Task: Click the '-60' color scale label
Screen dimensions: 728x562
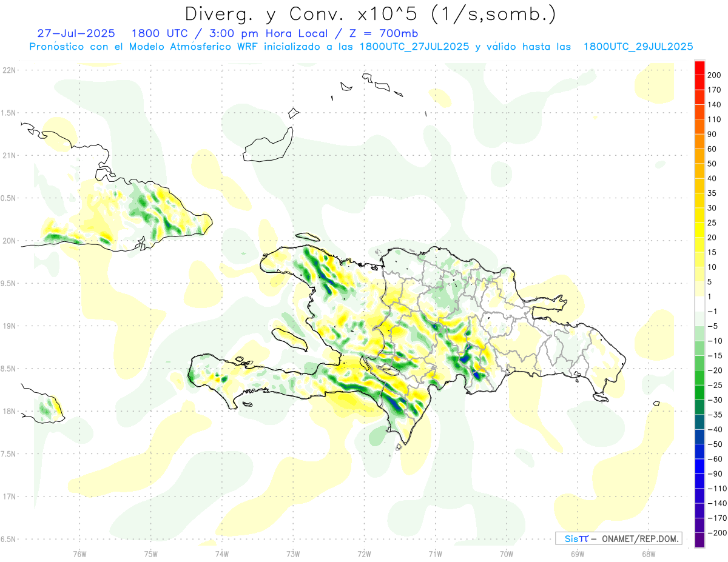Action: pos(714,459)
